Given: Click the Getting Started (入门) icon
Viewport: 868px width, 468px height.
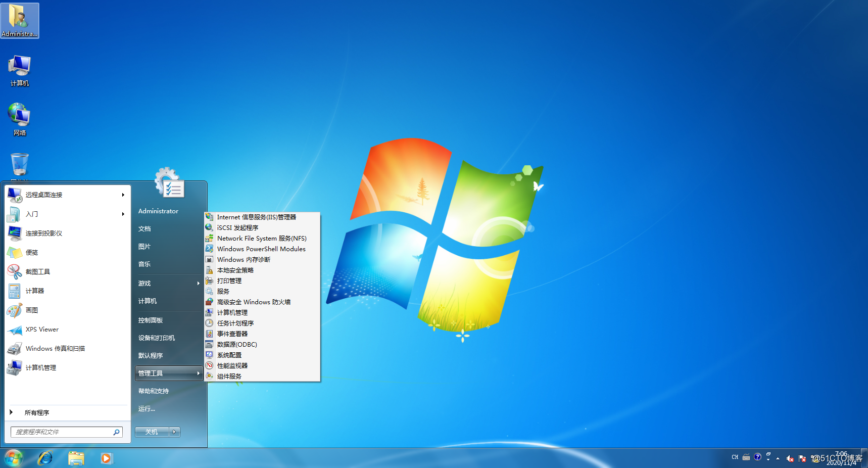Looking at the screenshot, I should click(x=14, y=214).
